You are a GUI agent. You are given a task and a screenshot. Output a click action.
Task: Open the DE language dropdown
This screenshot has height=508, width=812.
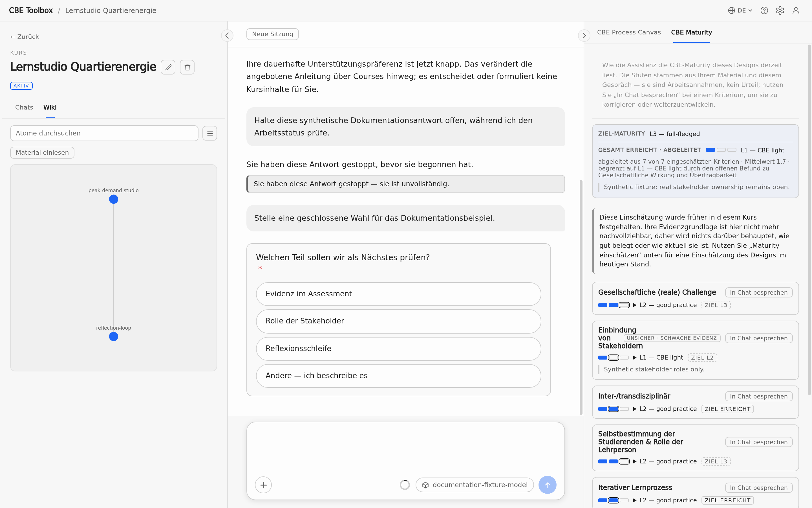[x=740, y=10]
